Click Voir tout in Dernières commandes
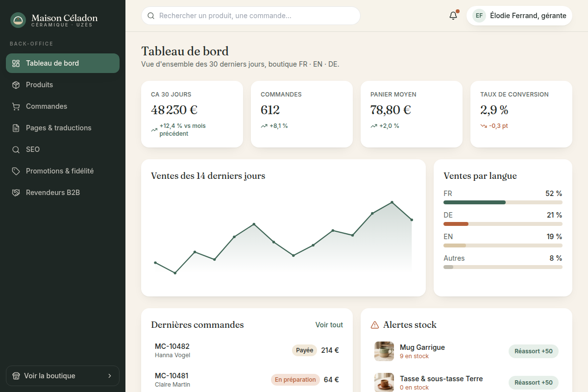 click(x=329, y=325)
